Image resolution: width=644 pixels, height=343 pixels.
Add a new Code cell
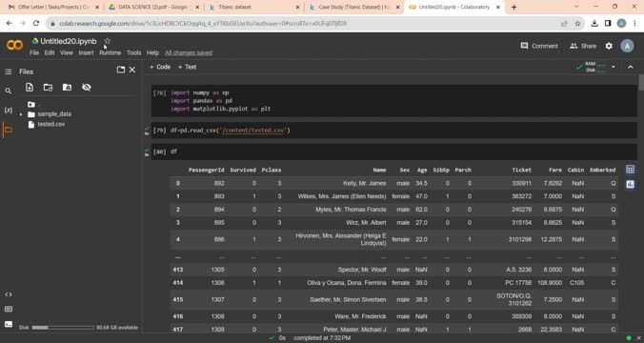160,67
